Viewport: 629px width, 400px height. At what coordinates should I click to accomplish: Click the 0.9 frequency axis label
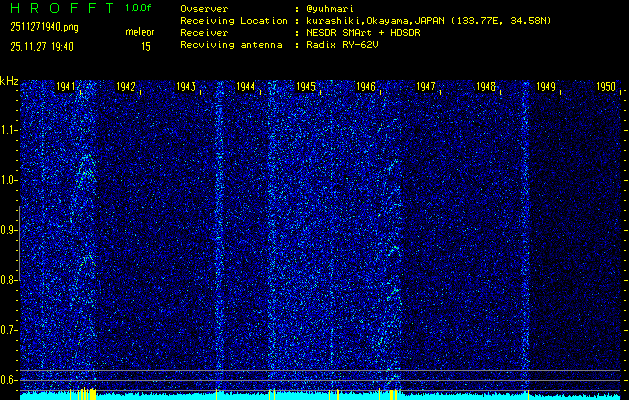pyautogui.click(x=7, y=230)
